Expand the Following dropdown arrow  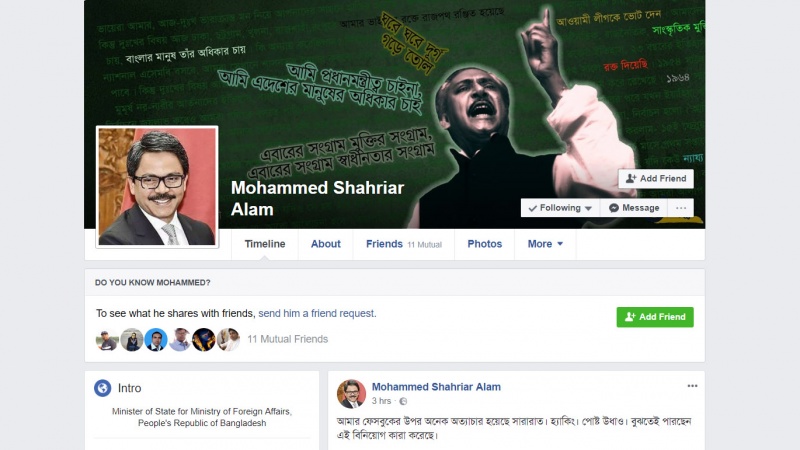click(x=588, y=209)
